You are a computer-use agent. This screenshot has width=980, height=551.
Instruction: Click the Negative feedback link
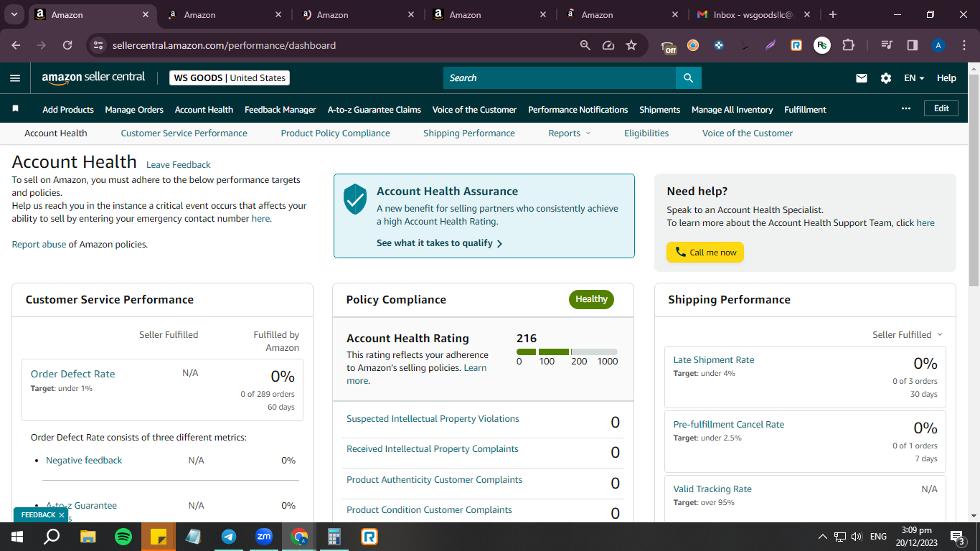point(84,461)
